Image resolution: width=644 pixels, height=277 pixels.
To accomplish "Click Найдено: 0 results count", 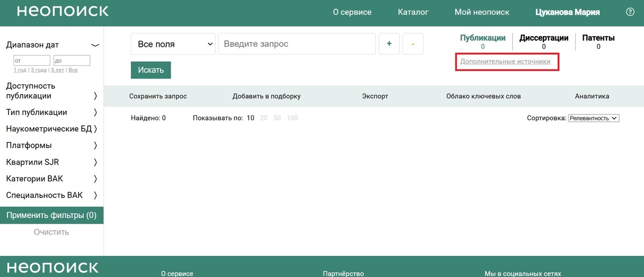I will pyautogui.click(x=148, y=118).
